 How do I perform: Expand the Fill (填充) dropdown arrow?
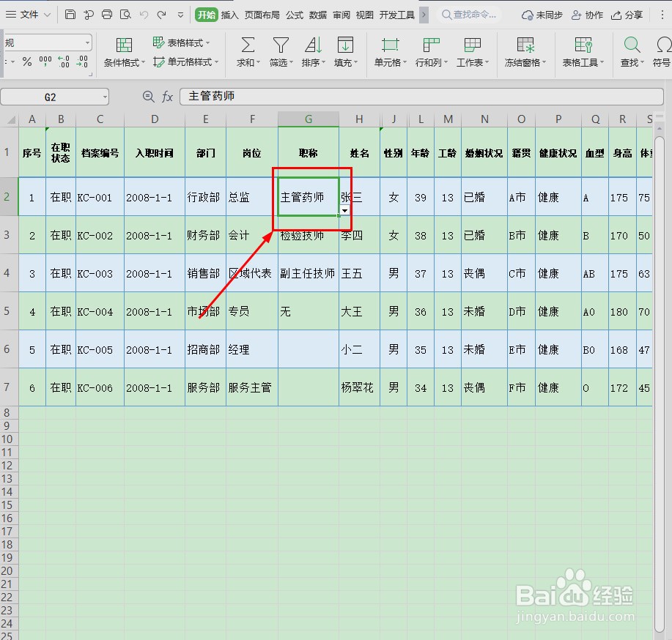tap(355, 62)
